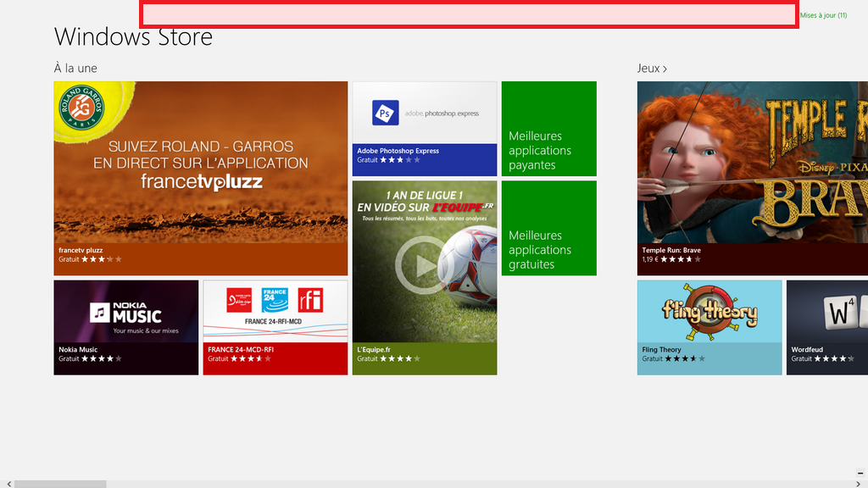Click the blue Ps Photoshop Express icon
This screenshot has height=488, width=868.
coord(386,113)
